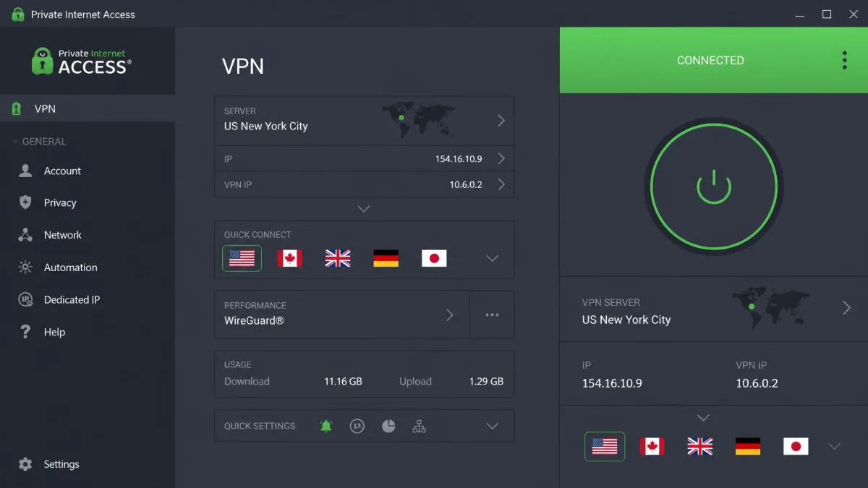Select the Germany flag in Quick Connect
The height and width of the screenshot is (488, 868).
pyautogui.click(x=386, y=258)
